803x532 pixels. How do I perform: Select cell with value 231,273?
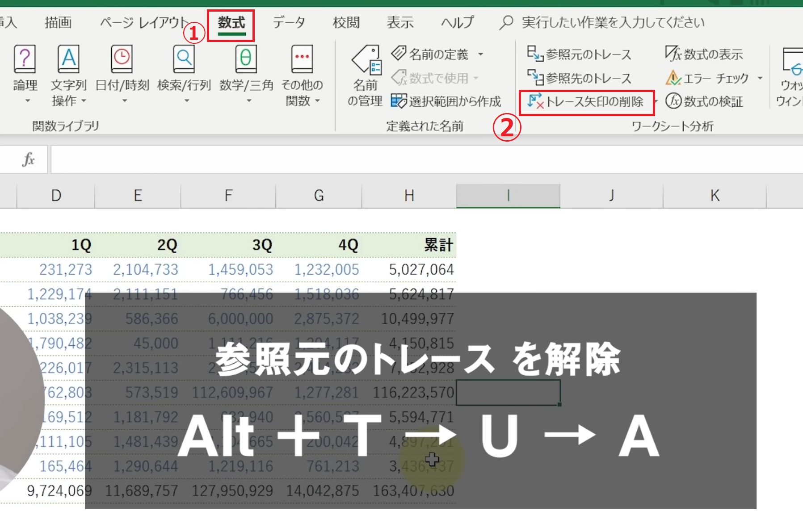pos(56,269)
